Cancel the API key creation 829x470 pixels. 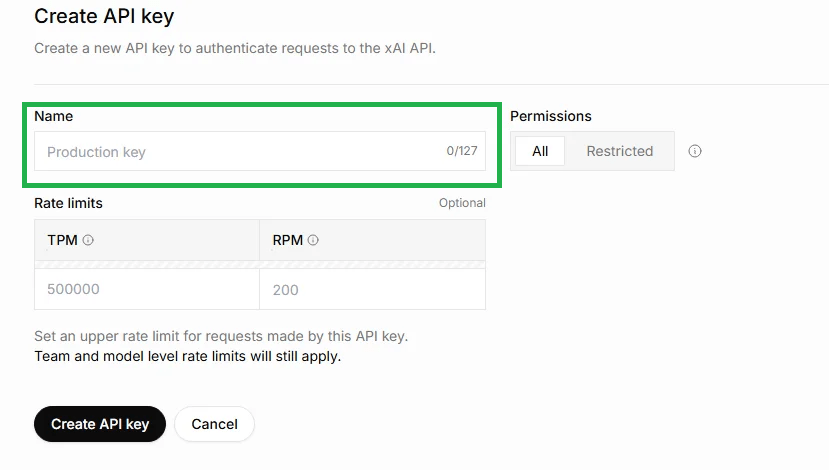214,424
